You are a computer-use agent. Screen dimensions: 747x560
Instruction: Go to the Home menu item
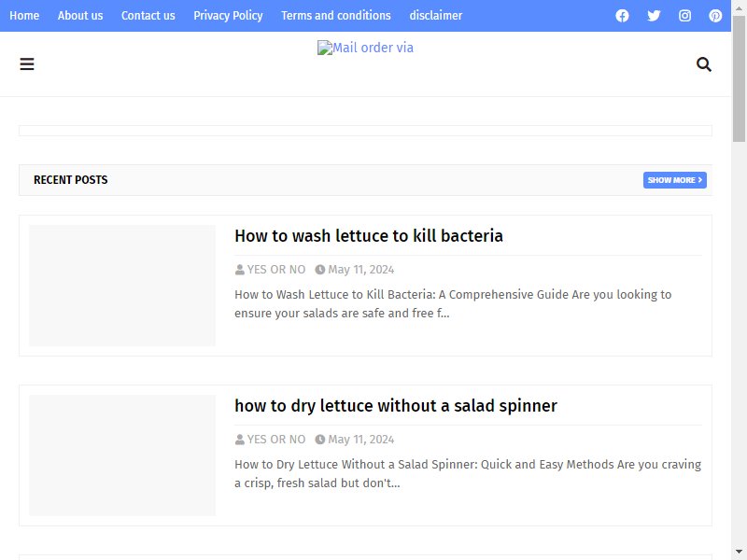click(24, 15)
